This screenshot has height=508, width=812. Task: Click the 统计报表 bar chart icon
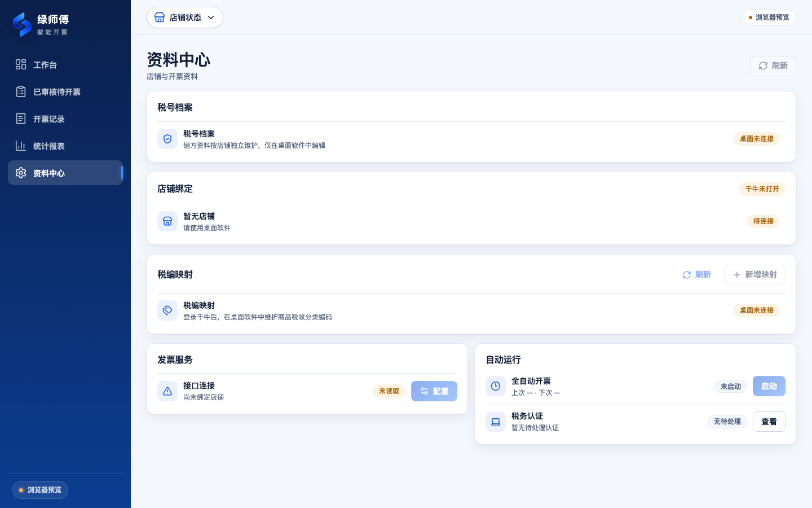[21, 146]
